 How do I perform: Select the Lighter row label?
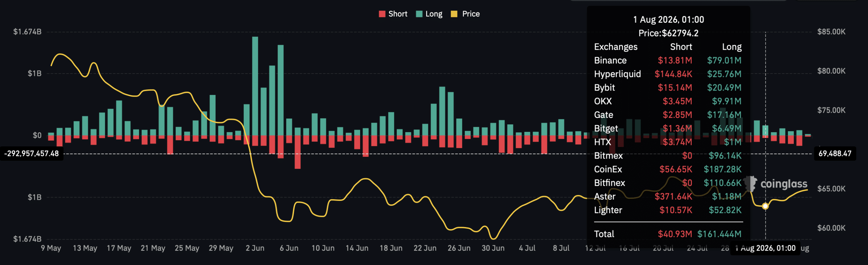point(608,210)
